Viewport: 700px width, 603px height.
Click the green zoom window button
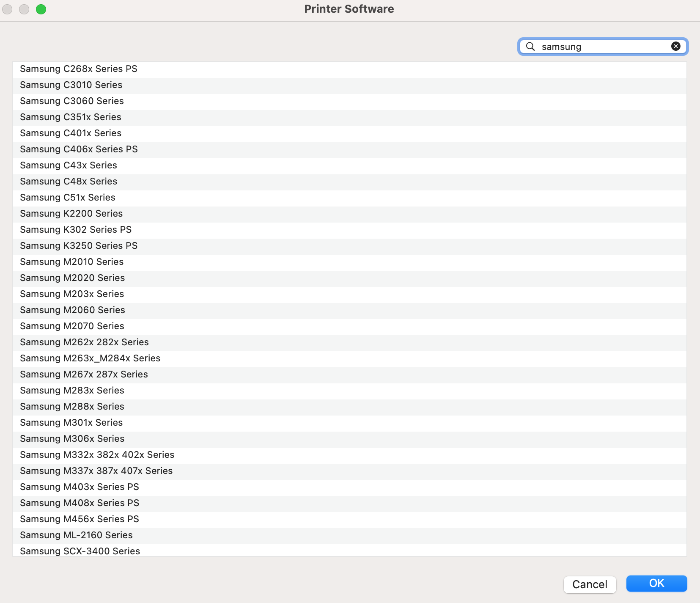click(x=41, y=9)
